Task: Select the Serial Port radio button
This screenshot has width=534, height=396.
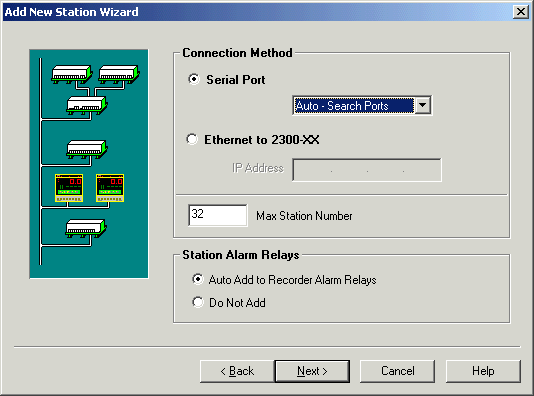Action: tap(194, 80)
